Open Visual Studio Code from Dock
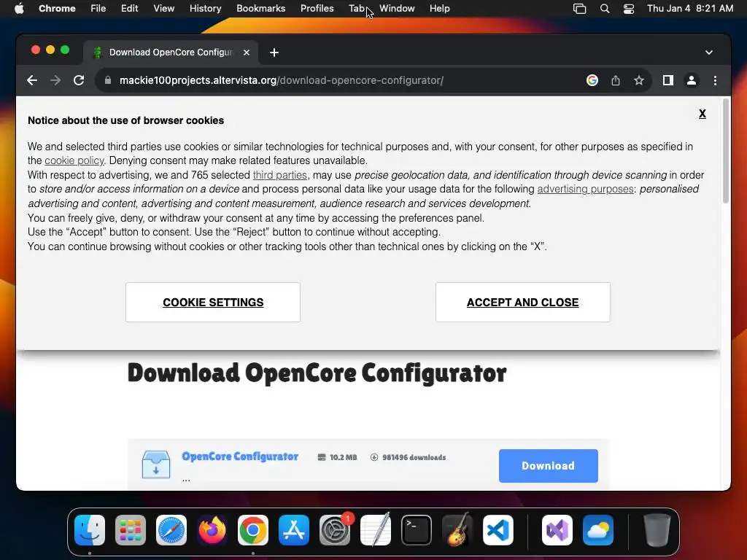This screenshot has width=747, height=560. click(498, 530)
